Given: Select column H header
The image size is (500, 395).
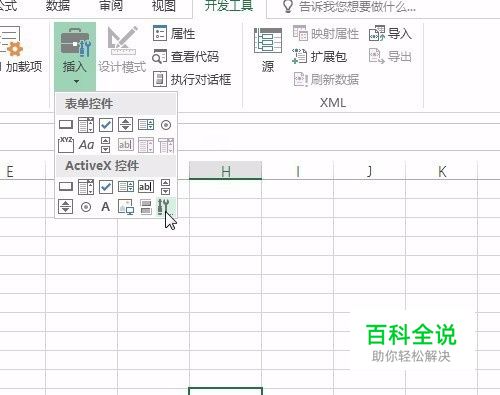Looking at the screenshot, I should point(225,171).
